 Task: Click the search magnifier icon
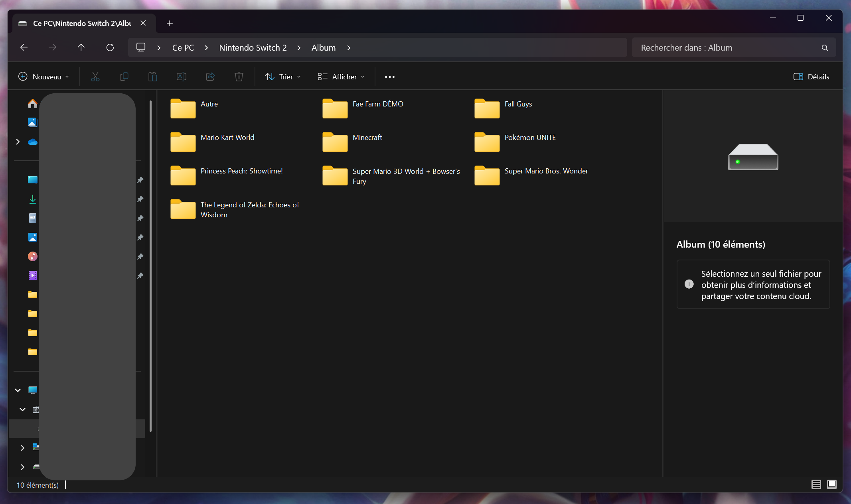click(x=825, y=48)
